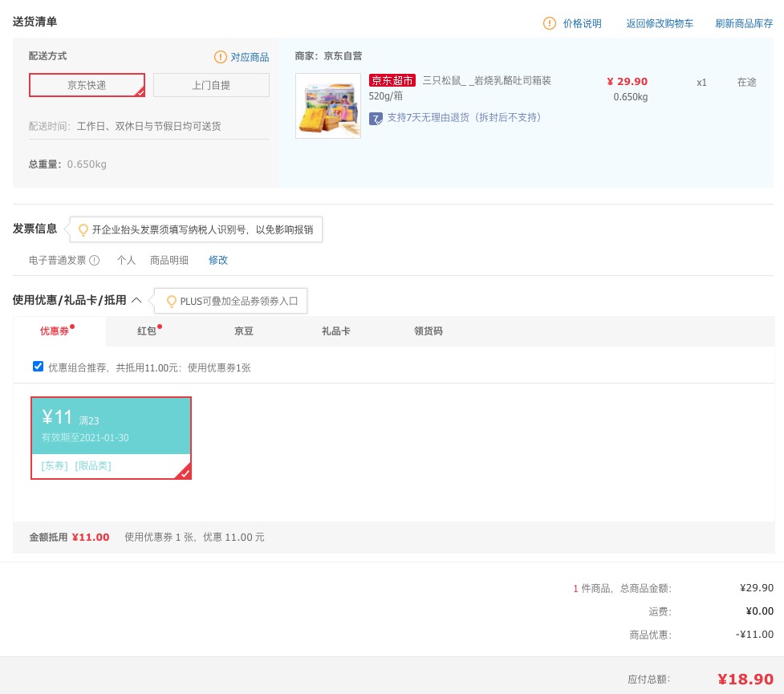Click the 金额抵用 ¥11.00 amount

tap(91, 538)
